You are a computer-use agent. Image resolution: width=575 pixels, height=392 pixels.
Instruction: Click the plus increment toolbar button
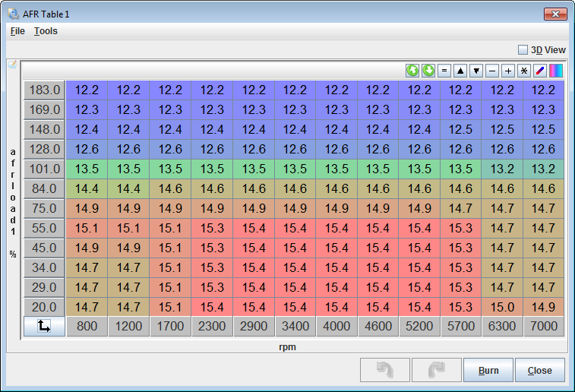coord(508,71)
